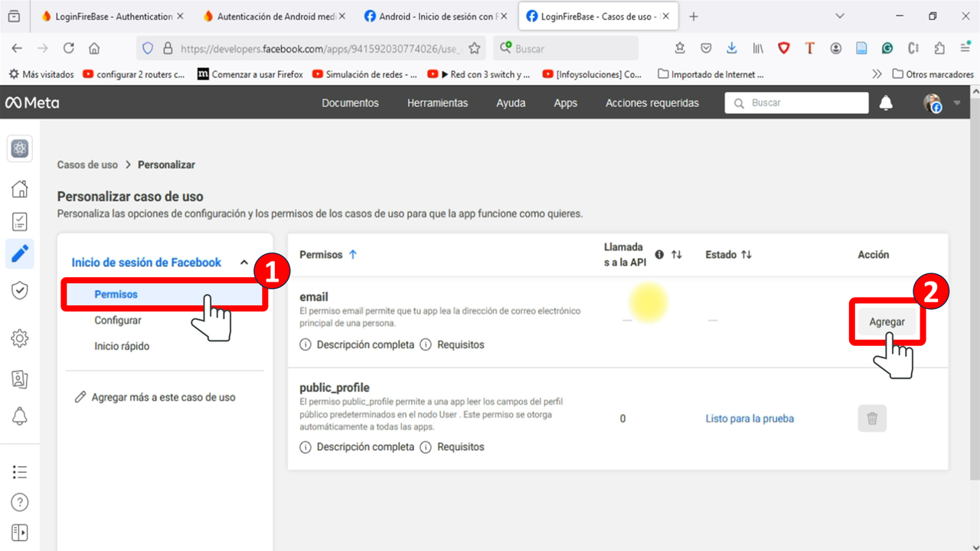Open the alerts bell in left sidebar
Viewport: 980px width, 551px height.
point(20,416)
